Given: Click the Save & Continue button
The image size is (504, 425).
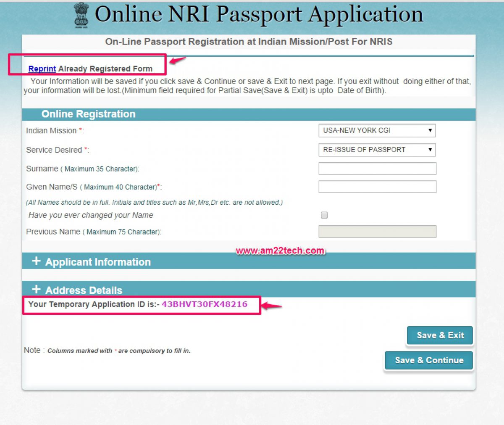Looking at the screenshot, I should (429, 360).
